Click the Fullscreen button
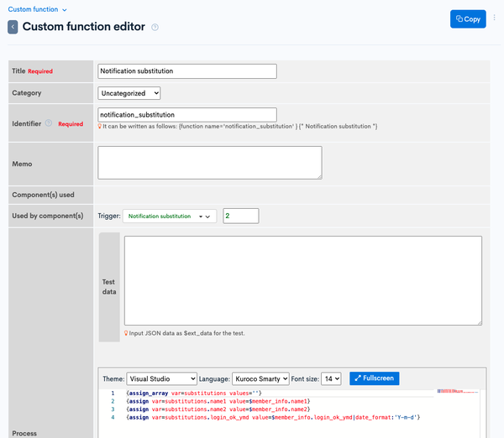 pyautogui.click(x=375, y=378)
